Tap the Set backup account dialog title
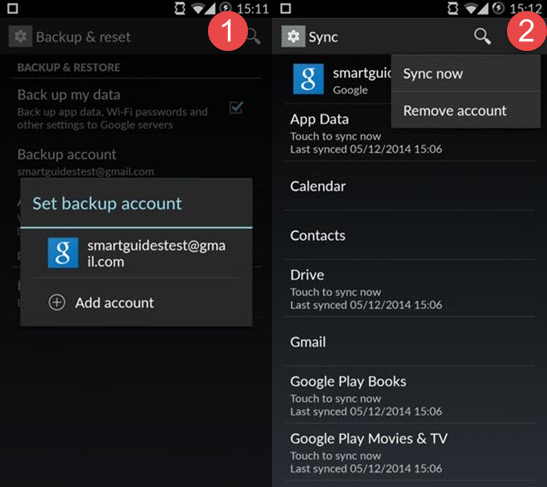This screenshot has width=547, height=487. pos(107,203)
